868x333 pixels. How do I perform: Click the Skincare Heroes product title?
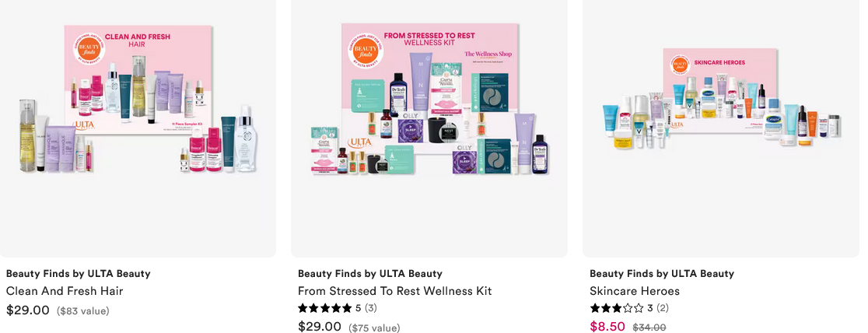coord(635,291)
